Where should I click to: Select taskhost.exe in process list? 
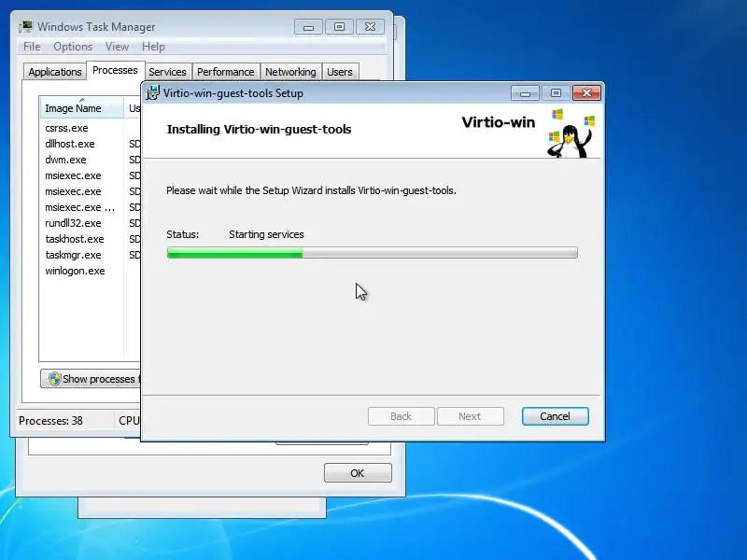pos(75,239)
